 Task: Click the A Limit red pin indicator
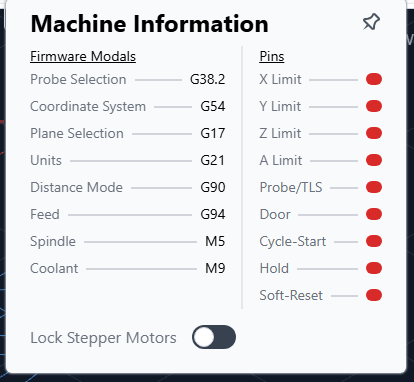tap(374, 160)
